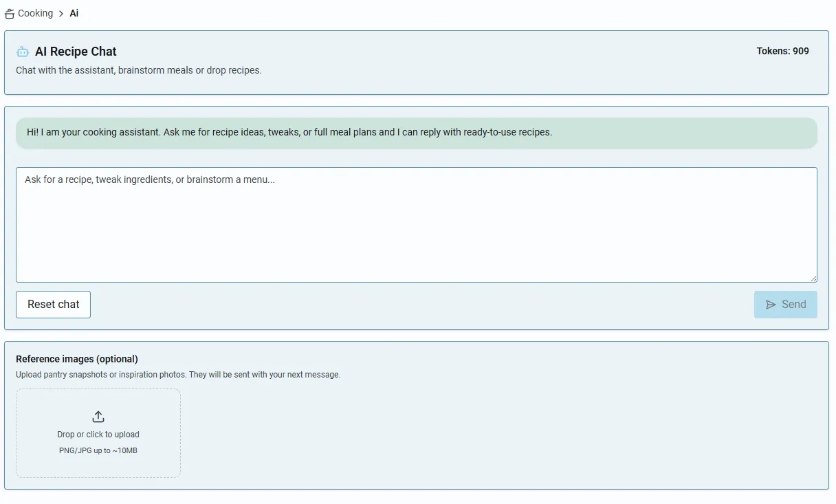Click the AI Recipe Chat heading
This screenshot has height=504, width=836.
pyautogui.click(x=76, y=52)
